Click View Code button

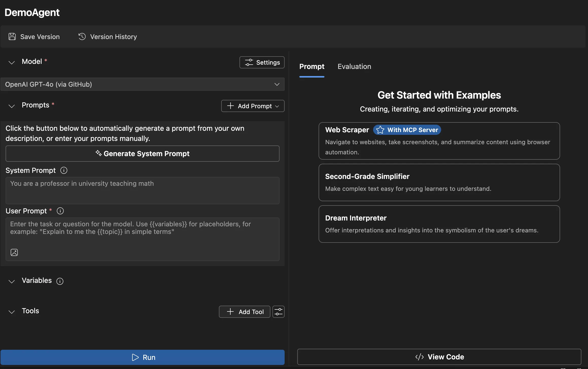(x=439, y=357)
